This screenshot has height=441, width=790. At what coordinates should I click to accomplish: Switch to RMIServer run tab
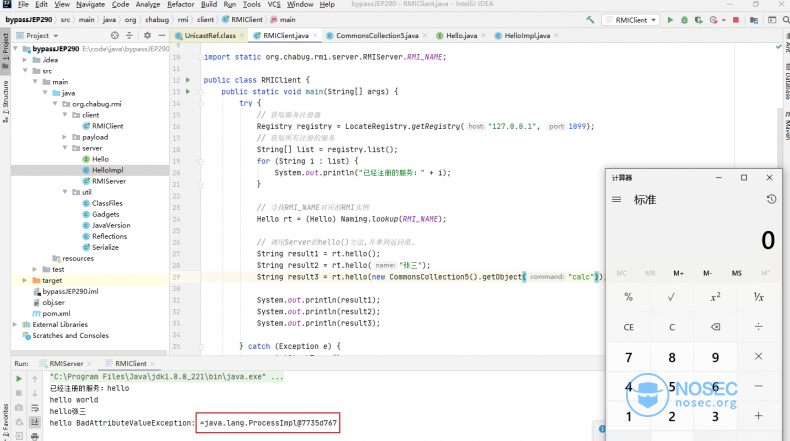[x=66, y=363]
